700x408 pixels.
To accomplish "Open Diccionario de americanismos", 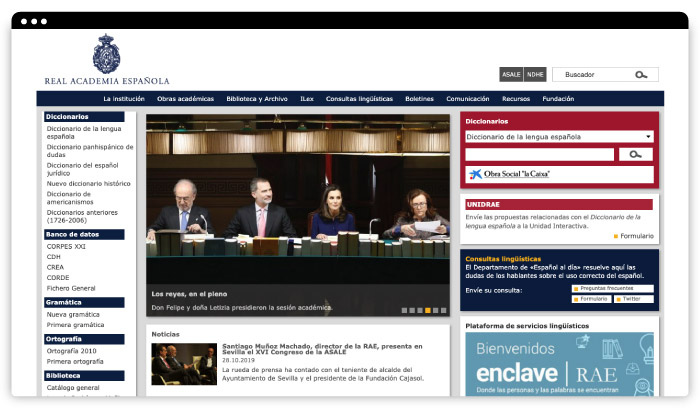I will coord(70,198).
